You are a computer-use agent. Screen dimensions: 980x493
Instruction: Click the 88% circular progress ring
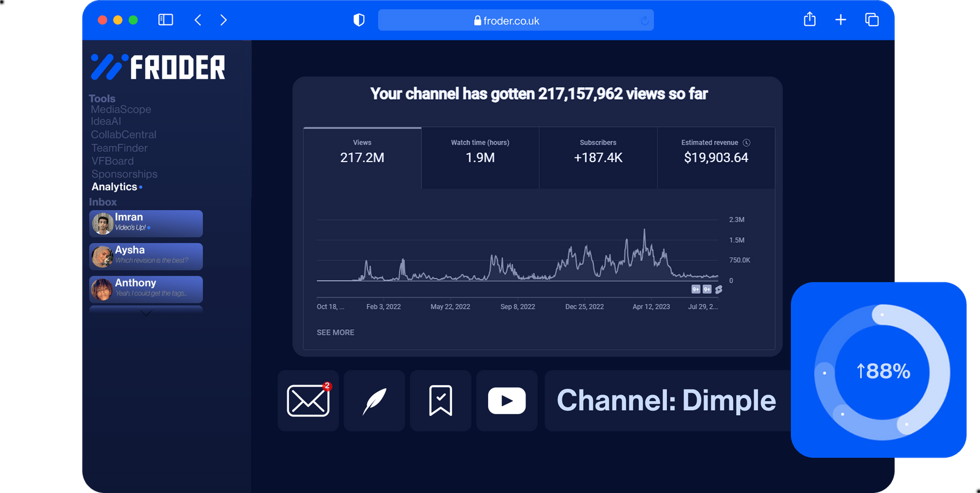click(882, 371)
